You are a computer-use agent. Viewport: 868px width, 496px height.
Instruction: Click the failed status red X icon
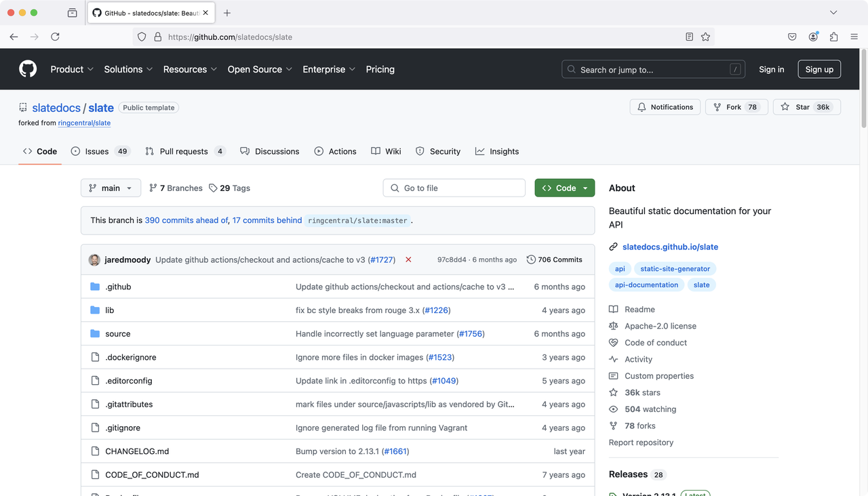[x=408, y=260]
